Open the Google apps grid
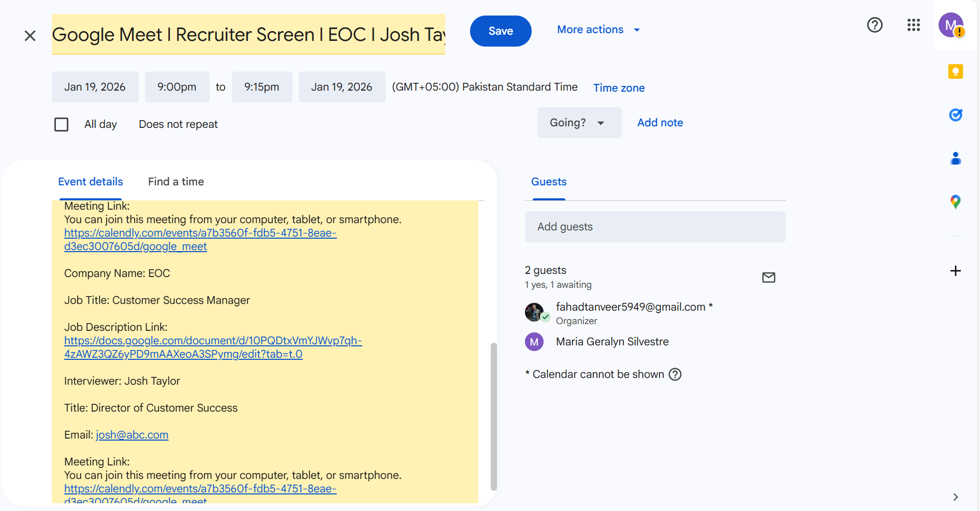This screenshot has width=980, height=511. click(914, 25)
